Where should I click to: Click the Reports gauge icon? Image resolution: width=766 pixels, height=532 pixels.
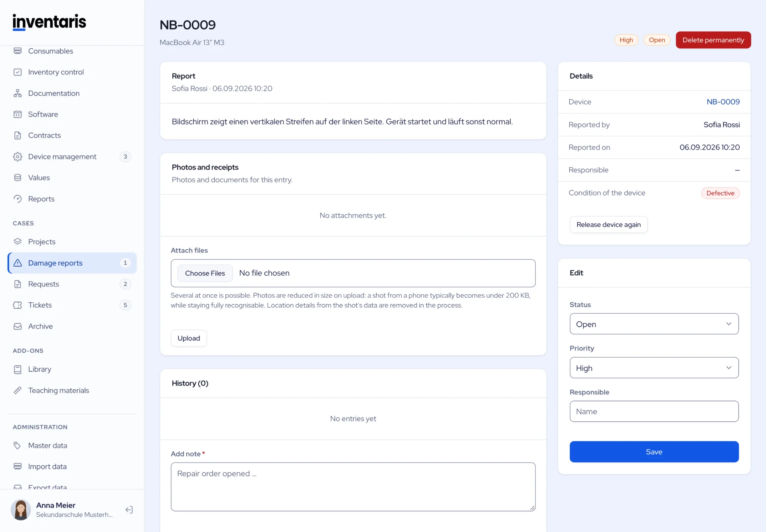tap(18, 199)
